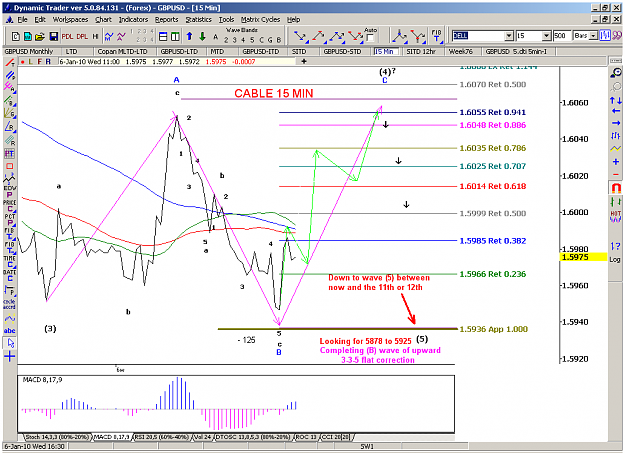Select the DATE C tool
Image resolution: width=625 pixels, height=453 pixels.
10,275
